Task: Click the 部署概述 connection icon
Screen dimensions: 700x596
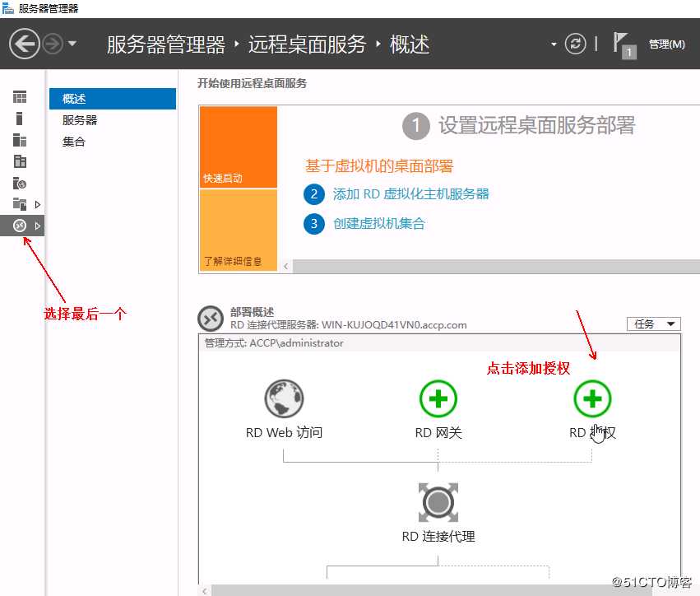Action: (211, 319)
